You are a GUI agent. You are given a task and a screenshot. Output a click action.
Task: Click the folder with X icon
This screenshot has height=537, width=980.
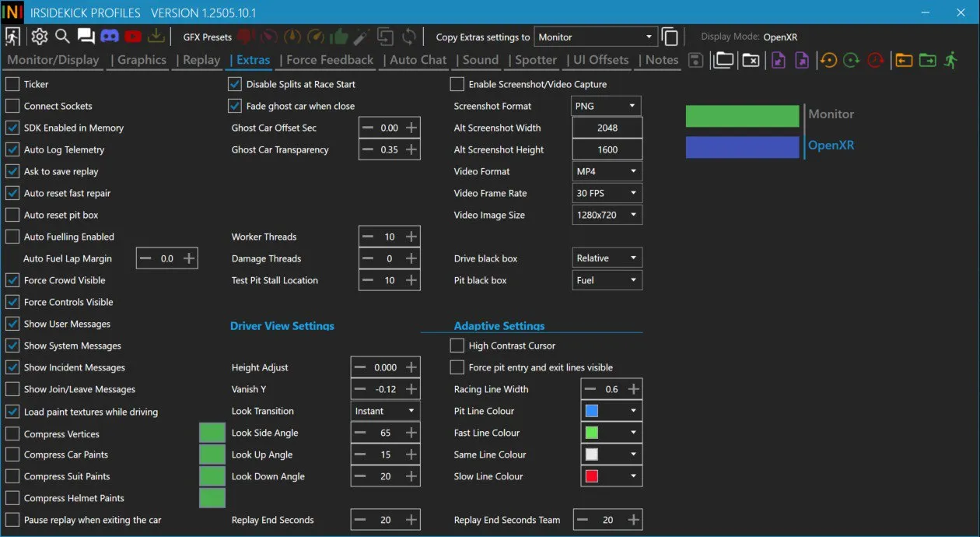pos(751,60)
